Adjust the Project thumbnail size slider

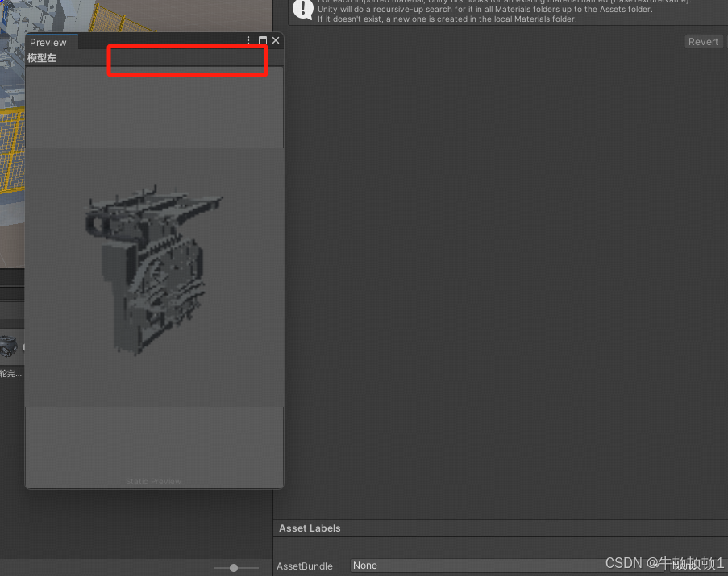[234, 568]
